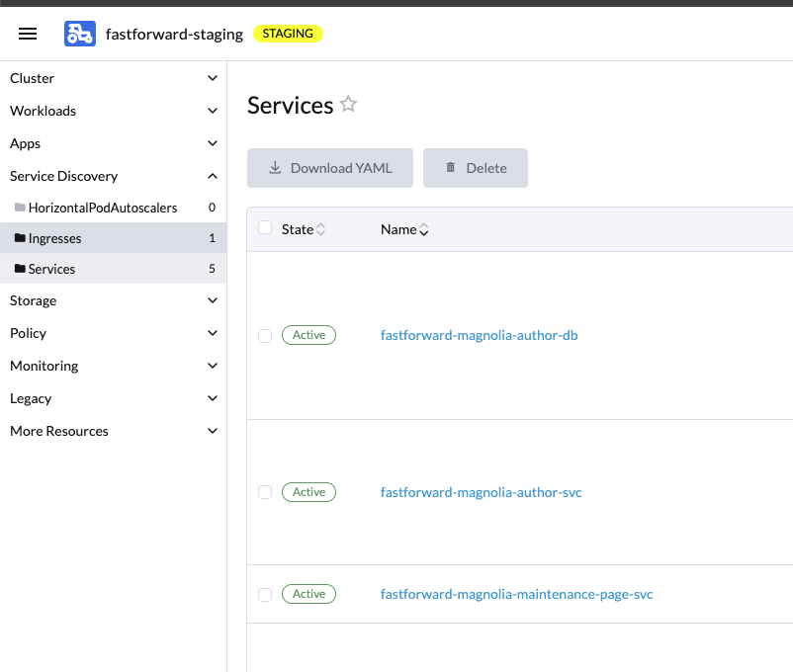
Task: Click the Download YAML button
Action: click(330, 168)
